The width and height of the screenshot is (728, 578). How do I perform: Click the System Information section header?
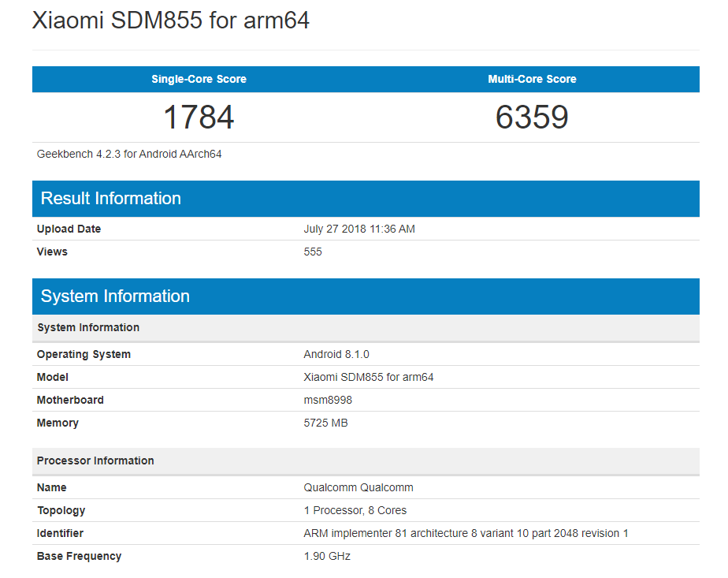(116, 296)
